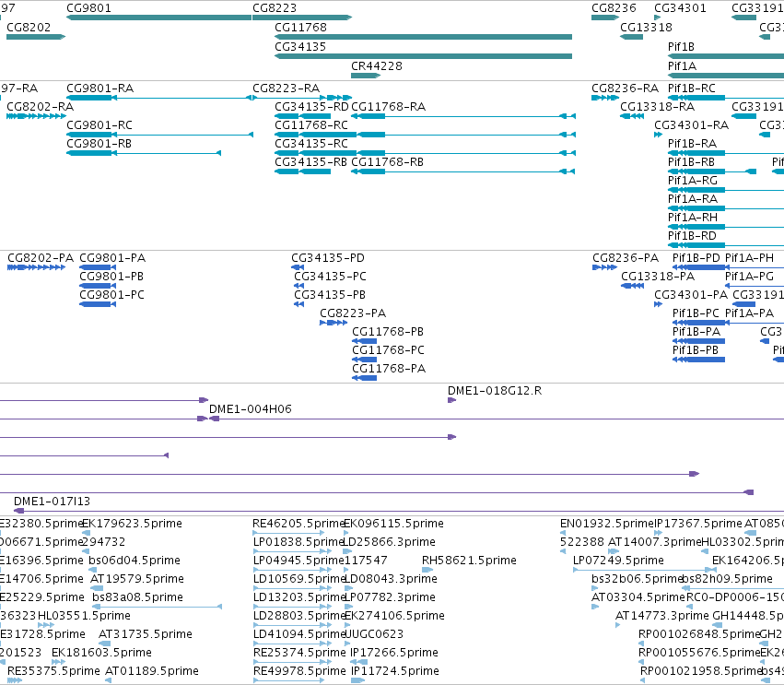The image size is (784, 685).
Task: Select the CG8236-PA protein label
Action: (x=626, y=258)
